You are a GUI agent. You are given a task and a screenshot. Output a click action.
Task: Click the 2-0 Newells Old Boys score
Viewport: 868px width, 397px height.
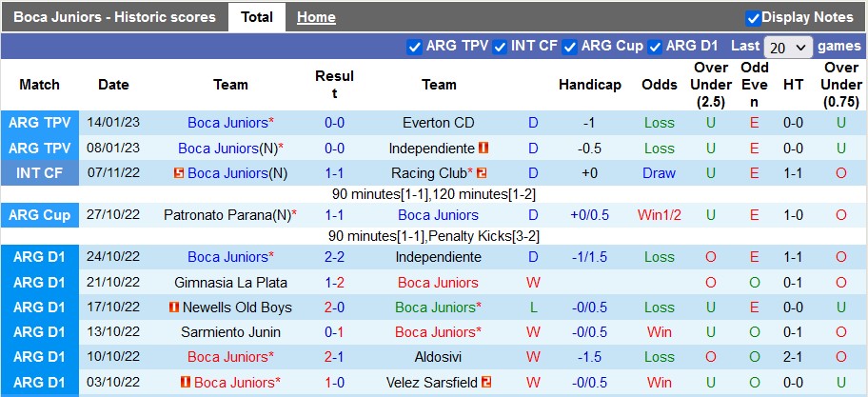[x=334, y=308]
